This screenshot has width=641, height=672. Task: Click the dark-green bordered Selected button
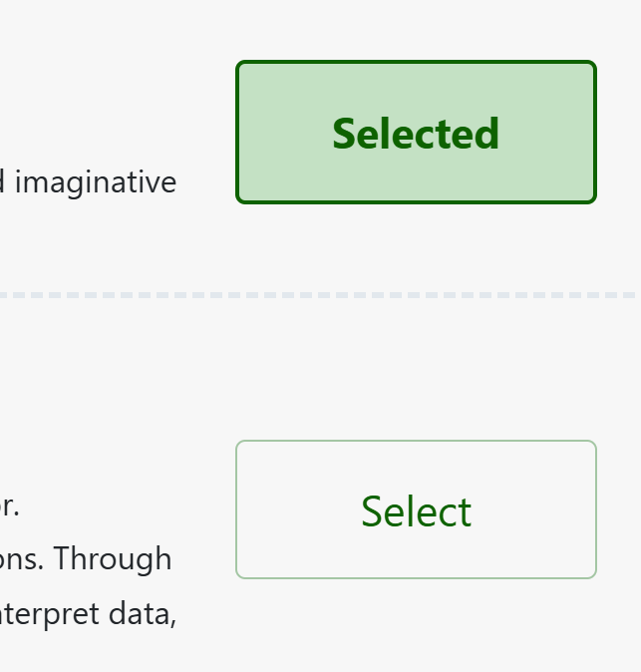(416, 133)
